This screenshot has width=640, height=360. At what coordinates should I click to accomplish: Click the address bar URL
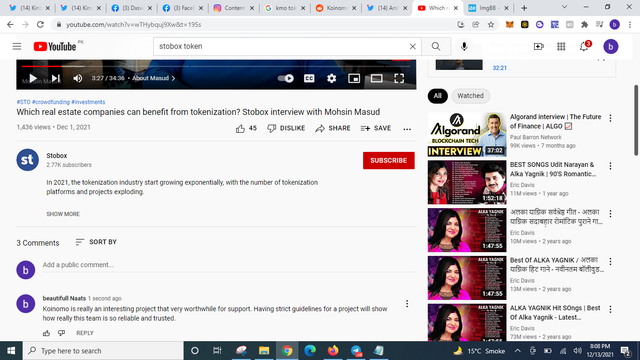point(134,24)
